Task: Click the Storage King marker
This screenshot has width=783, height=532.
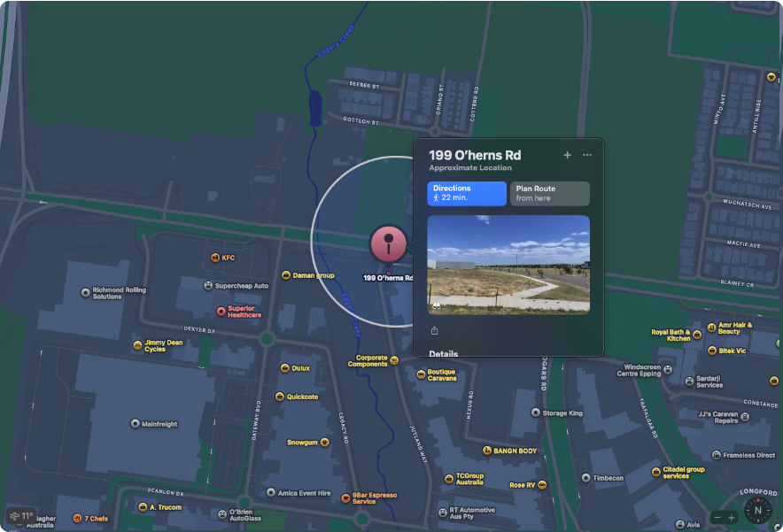Action: [536, 412]
